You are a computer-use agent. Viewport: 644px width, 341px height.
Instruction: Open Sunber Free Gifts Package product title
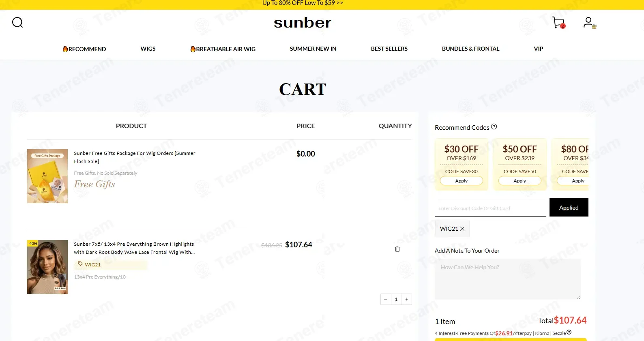click(x=135, y=157)
